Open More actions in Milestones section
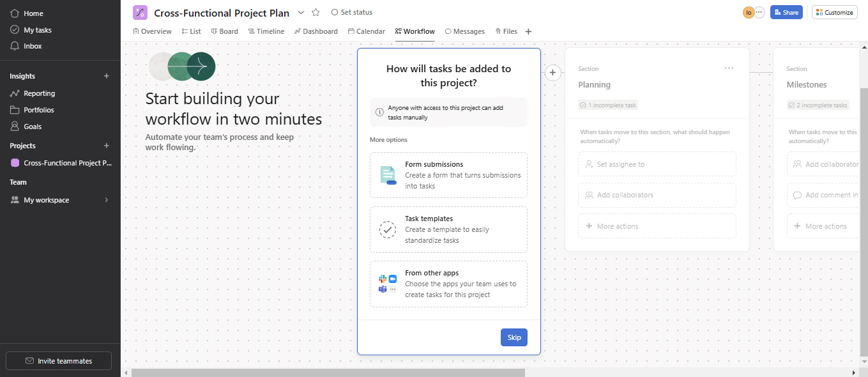This screenshot has height=377, width=868. 825,226
